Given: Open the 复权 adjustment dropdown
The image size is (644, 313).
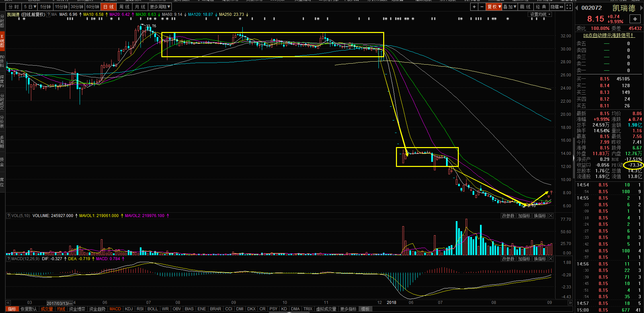Looking at the screenshot, I should [x=494, y=7].
